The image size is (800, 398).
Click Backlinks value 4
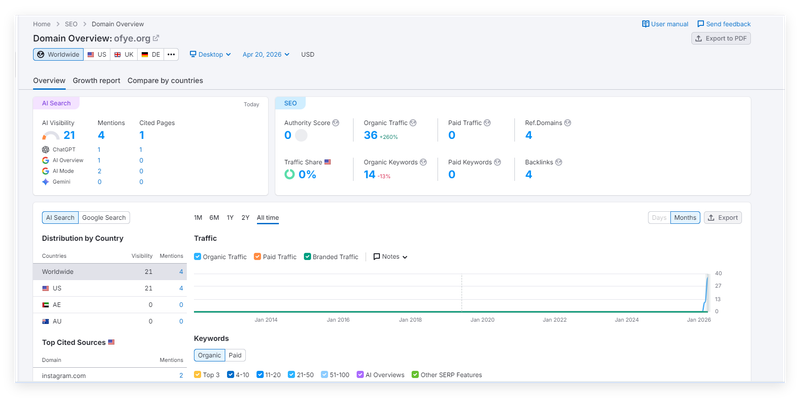(x=529, y=175)
